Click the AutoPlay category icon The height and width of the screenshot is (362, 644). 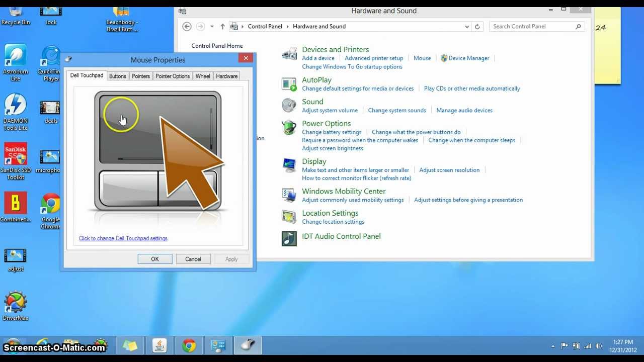click(x=289, y=84)
